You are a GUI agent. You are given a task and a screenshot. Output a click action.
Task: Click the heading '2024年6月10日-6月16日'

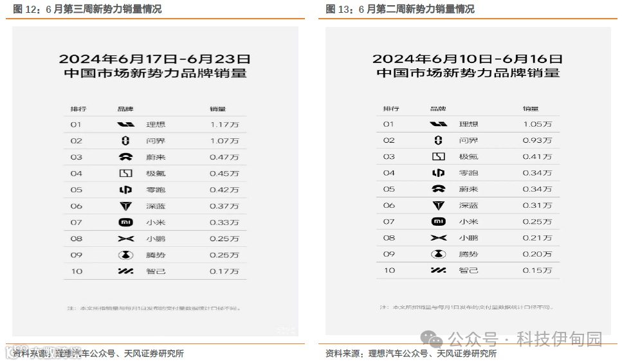(467, 59)
